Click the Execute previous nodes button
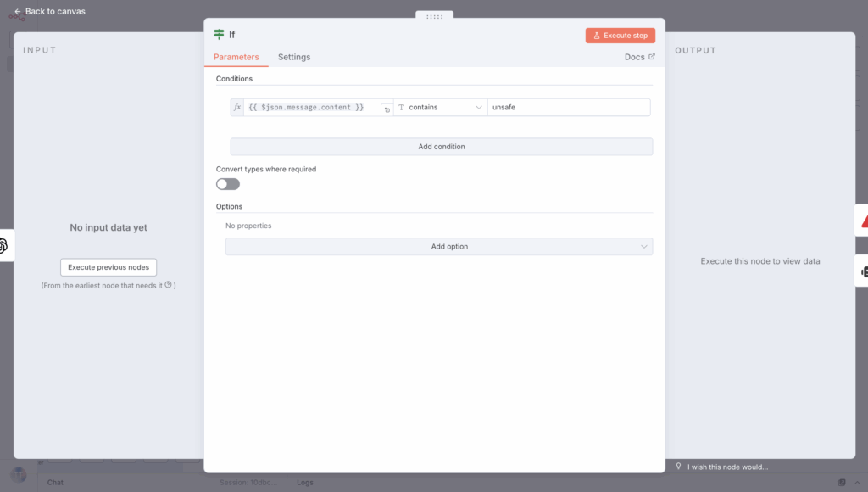 pos(108,267)
